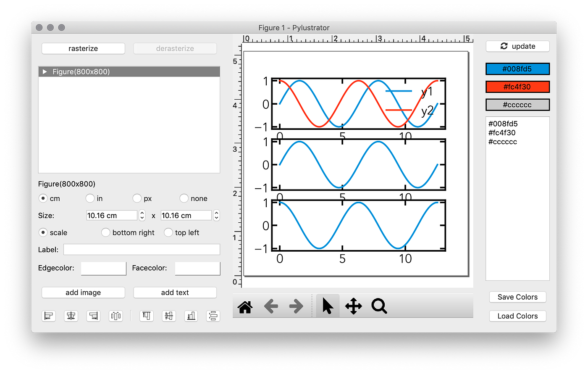Click the align bottom edges icon
This screenshot has width=588, height=374.
pos(191,316)
